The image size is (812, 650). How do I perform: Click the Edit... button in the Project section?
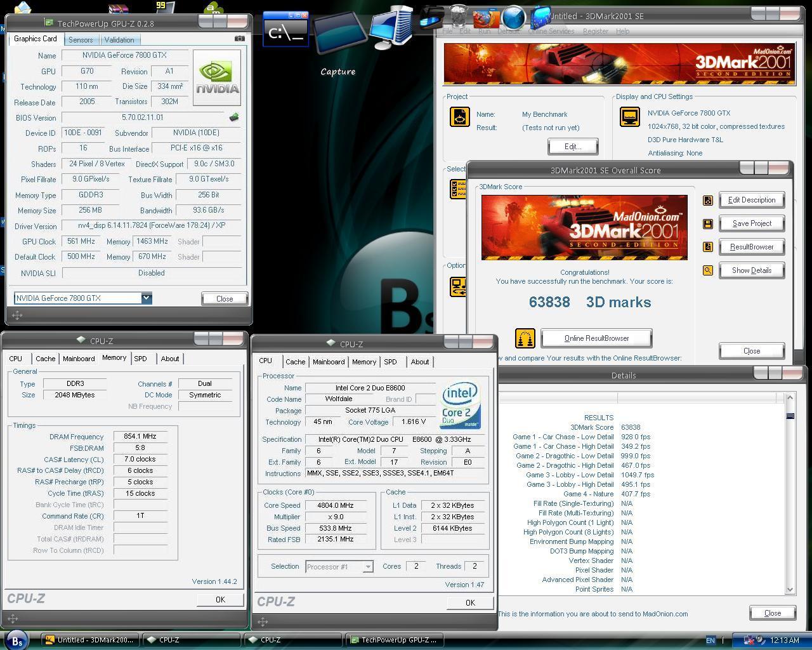[573, 147]
